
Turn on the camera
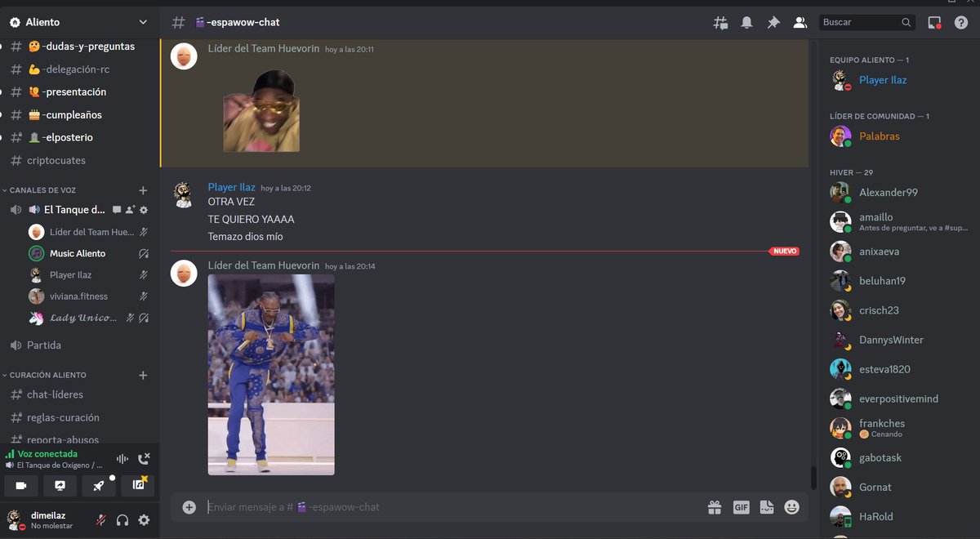click(21, 485)
